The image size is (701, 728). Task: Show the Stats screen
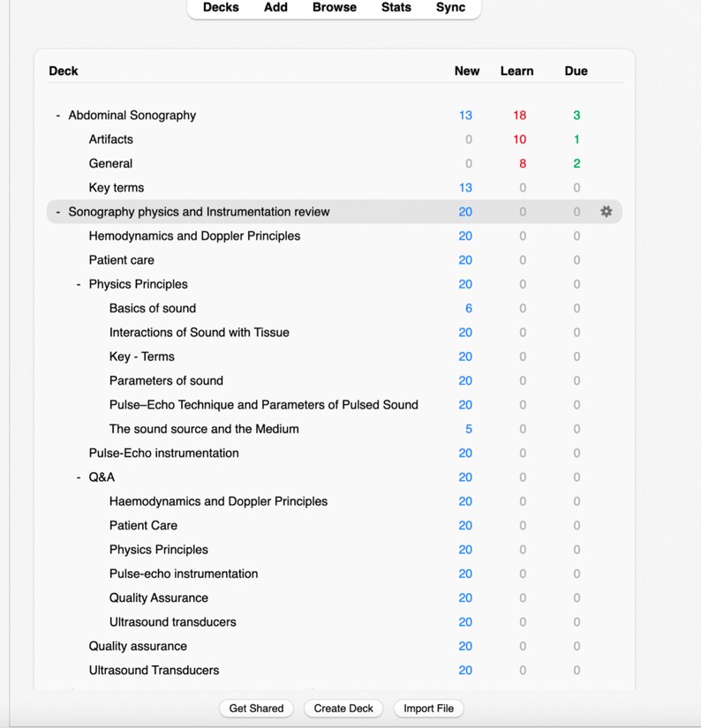396,7
